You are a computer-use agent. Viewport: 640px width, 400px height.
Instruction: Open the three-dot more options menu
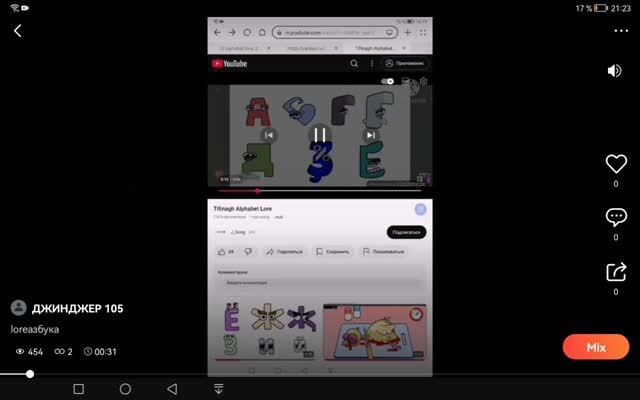coord(621,31)
